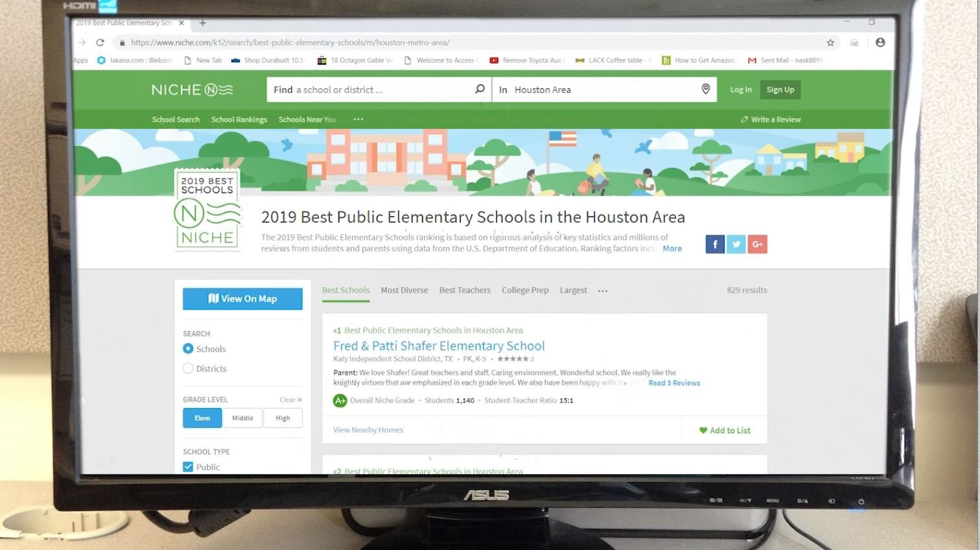Open Fred & Patti Shafer Elementary School
Screen dimensions: 980x550
pos(439,346)
